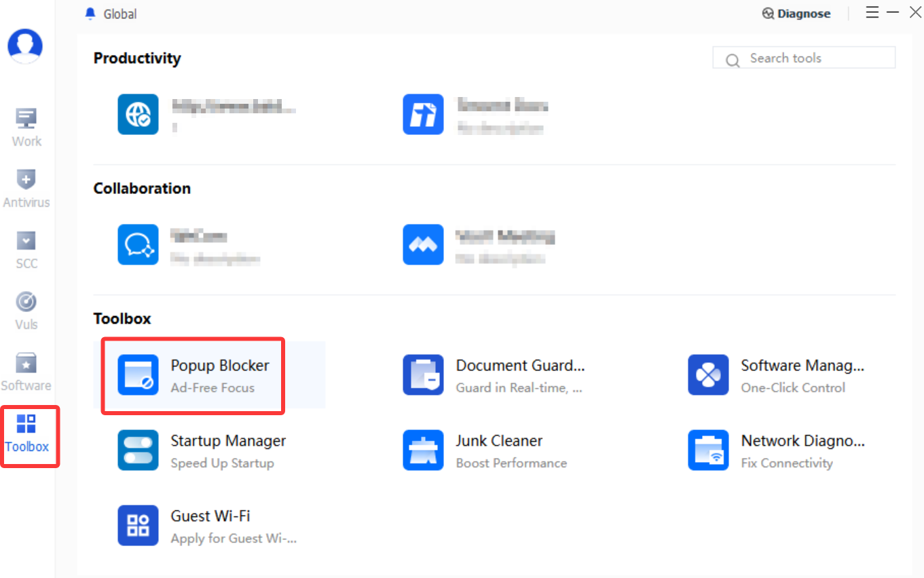Click the bell notification icon beside Global
924x578 pixels.
click(90, 14)
